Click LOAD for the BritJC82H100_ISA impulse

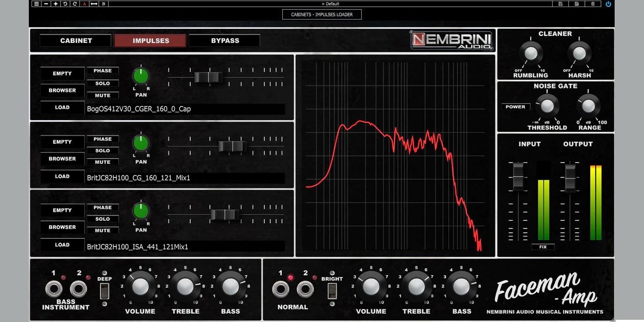pyautogui.click(x=62, y=245)
